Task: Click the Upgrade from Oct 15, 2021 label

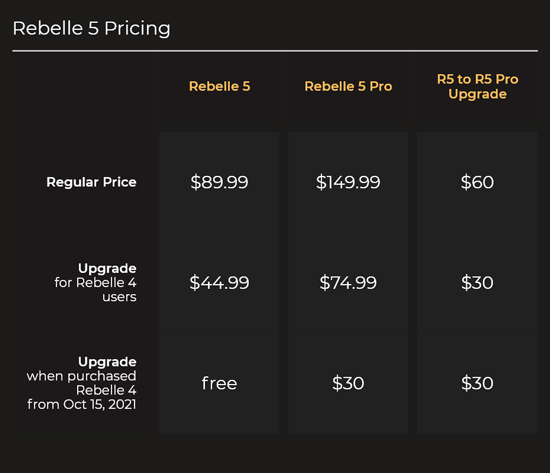Action: pyautogui.click(x=81, y=383)
